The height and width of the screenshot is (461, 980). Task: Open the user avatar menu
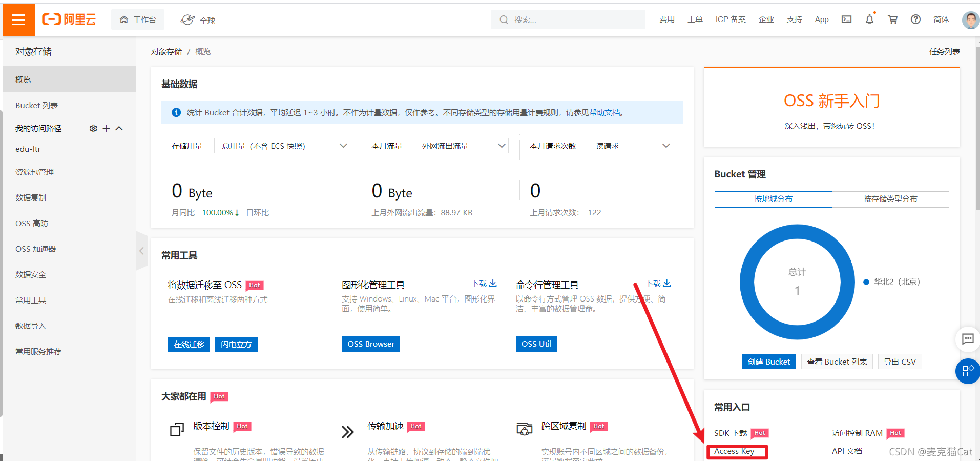pos(970,20)
